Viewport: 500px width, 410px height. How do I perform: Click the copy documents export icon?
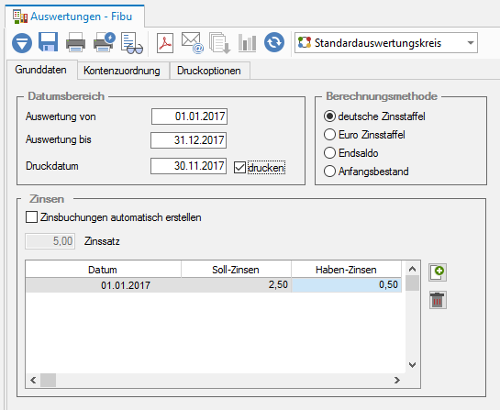pyautogui.click(x=220, y=43)
